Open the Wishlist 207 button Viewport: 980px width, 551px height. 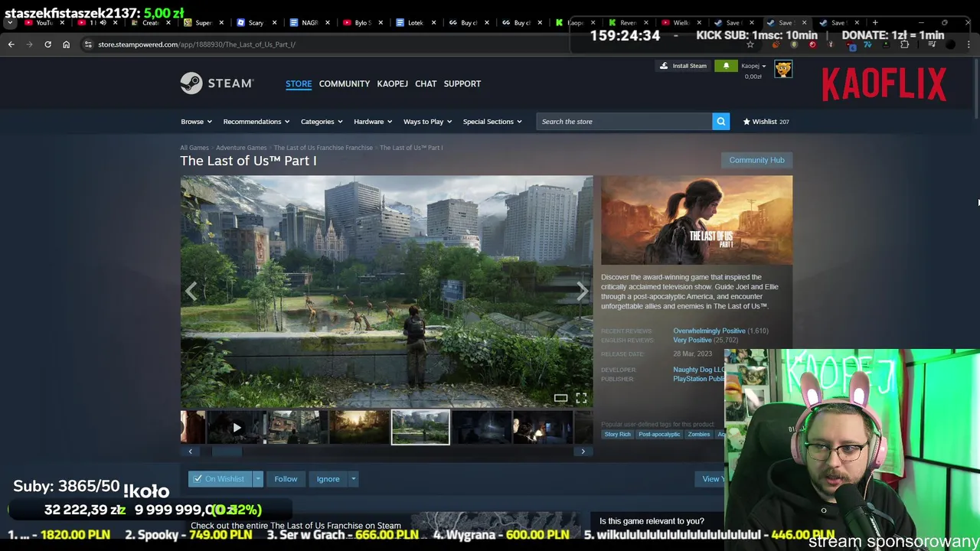click(766, 122)
